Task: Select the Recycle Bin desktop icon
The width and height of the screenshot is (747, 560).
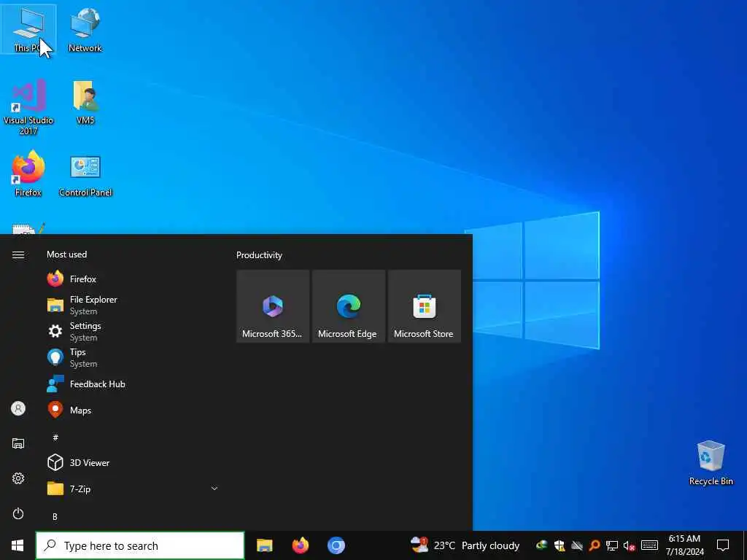Action: click(711, 463)
